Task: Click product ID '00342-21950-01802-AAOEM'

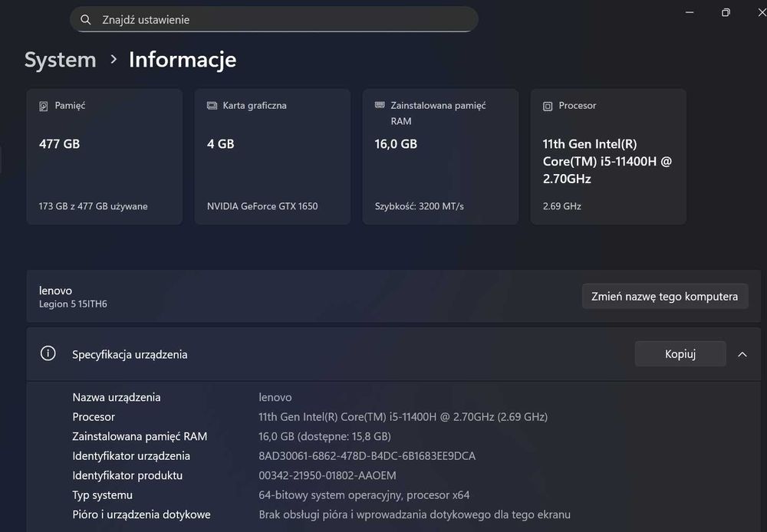Action: click(x=328, y=476)
